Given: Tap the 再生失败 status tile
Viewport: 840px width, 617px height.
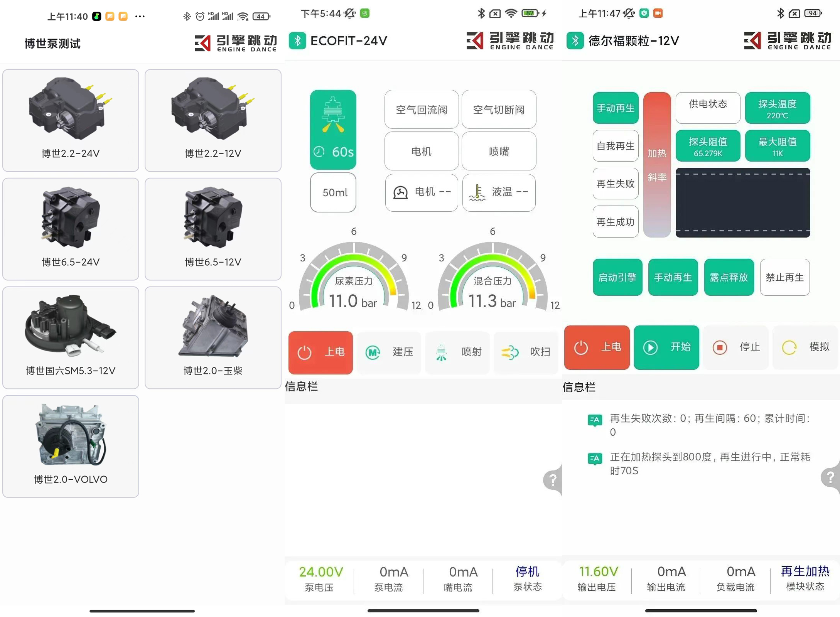Looking at the screenshot, I should click(616, 184).
